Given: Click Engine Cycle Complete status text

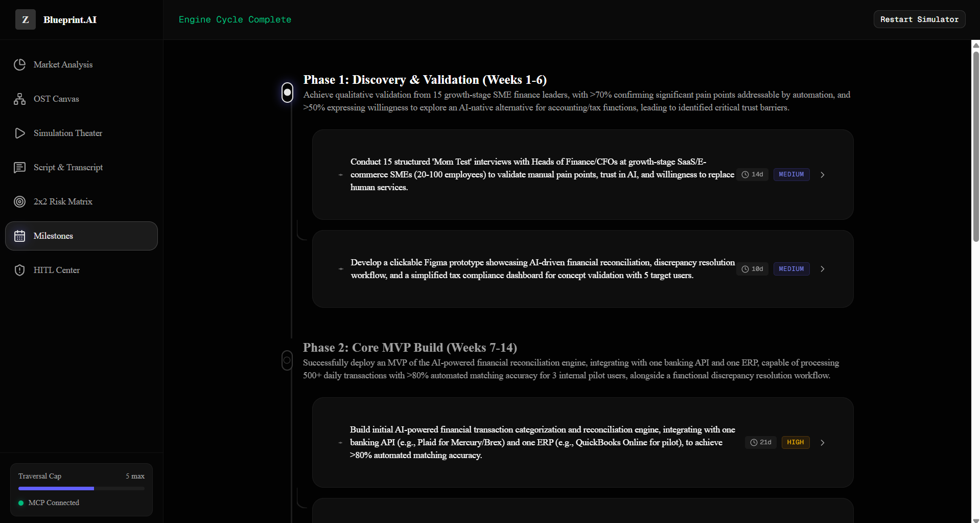Looking at the screenshot, I should coord(235,19).
